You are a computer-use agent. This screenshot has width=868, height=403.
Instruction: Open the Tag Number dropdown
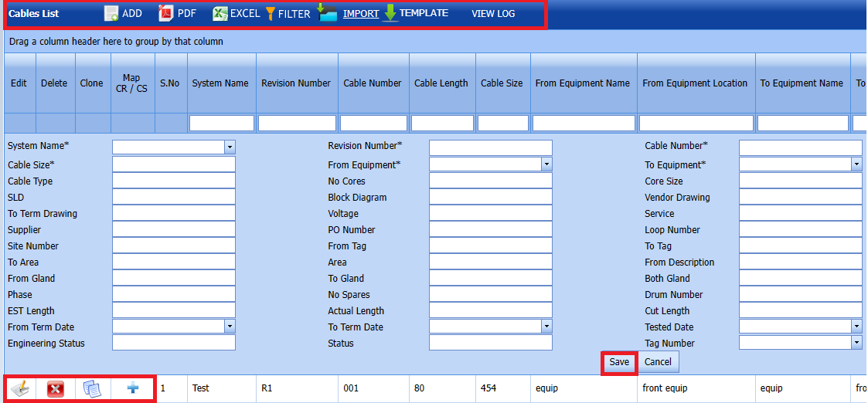click(856, 344)
